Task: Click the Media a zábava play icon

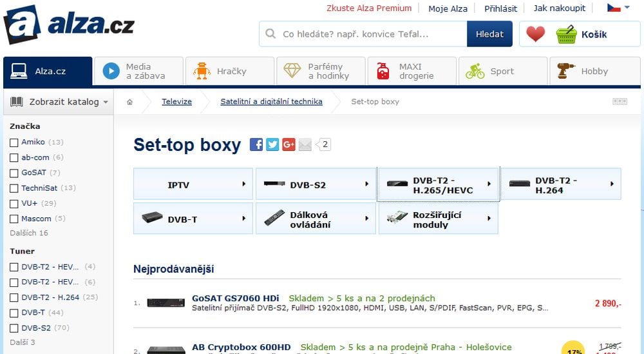Action: (x=111, y=71)
